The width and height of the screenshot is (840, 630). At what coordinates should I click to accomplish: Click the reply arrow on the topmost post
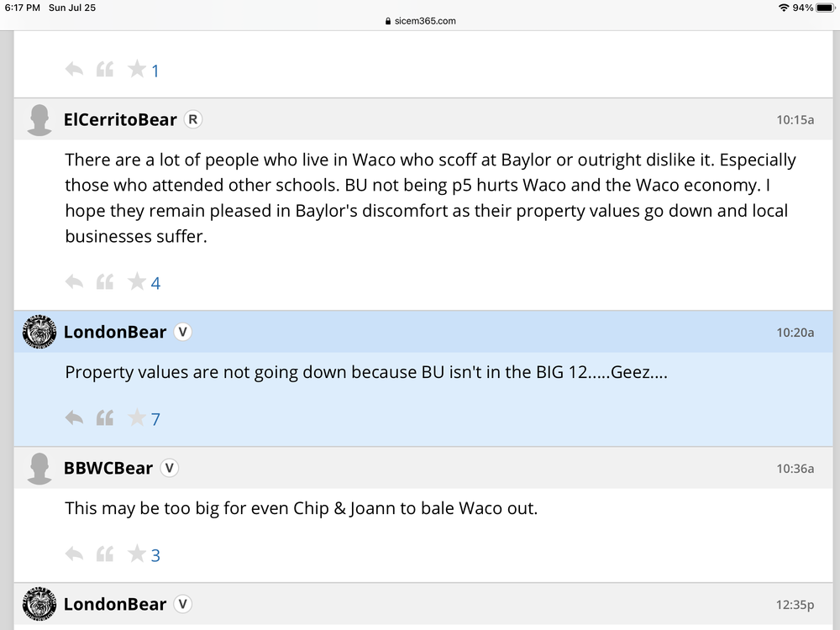tap(74, 69)
